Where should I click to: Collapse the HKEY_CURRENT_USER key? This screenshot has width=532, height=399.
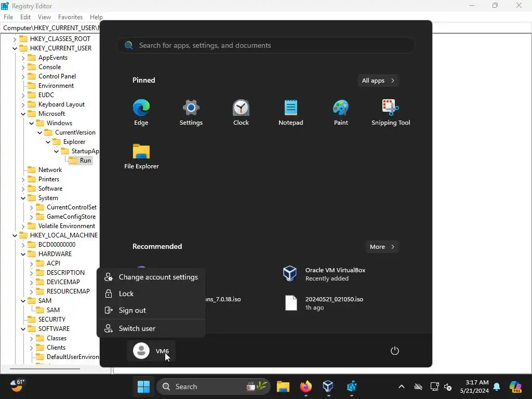tap(15, 48)
